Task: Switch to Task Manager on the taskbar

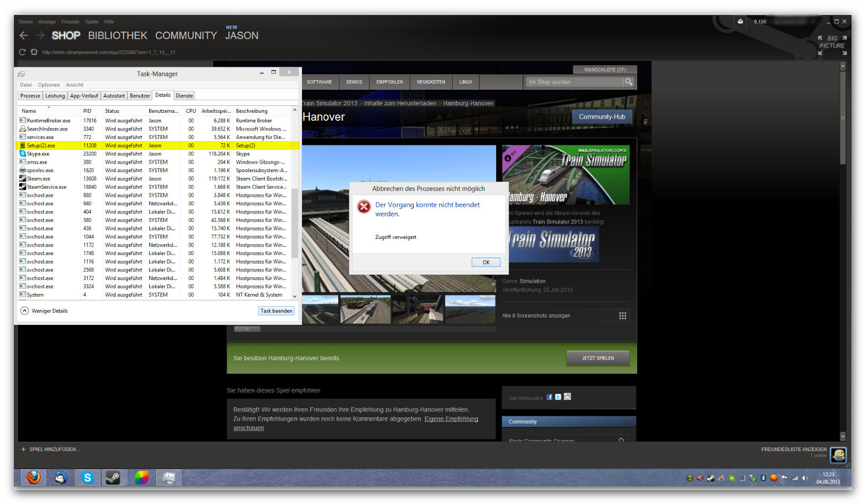Action: pos(169,477)
